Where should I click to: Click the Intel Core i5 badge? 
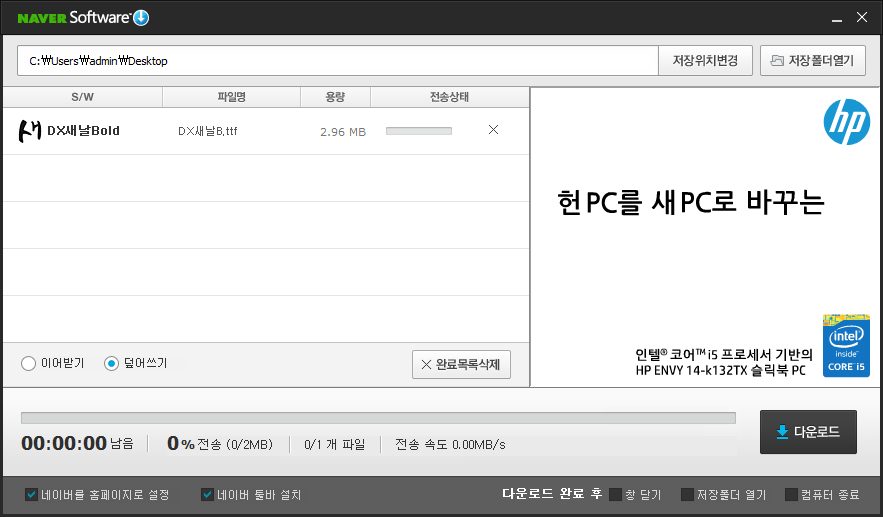click(x=846, y=345)
